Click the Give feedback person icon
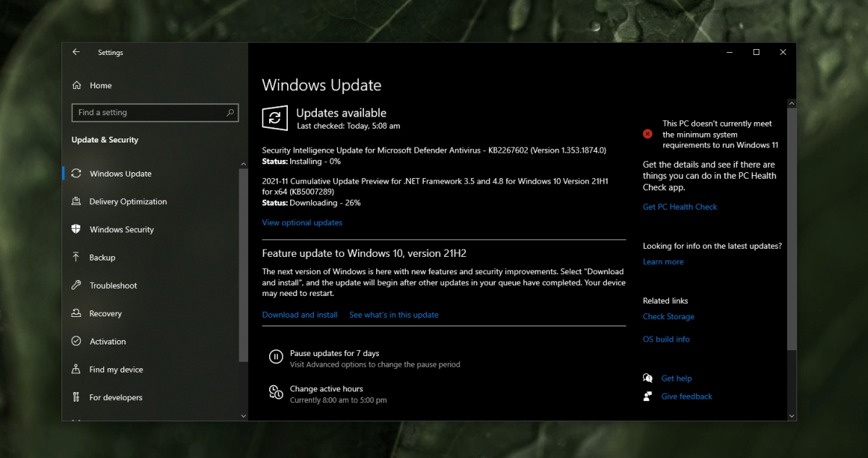The height and width of the screenshot is (458, 868). [647, 396]
